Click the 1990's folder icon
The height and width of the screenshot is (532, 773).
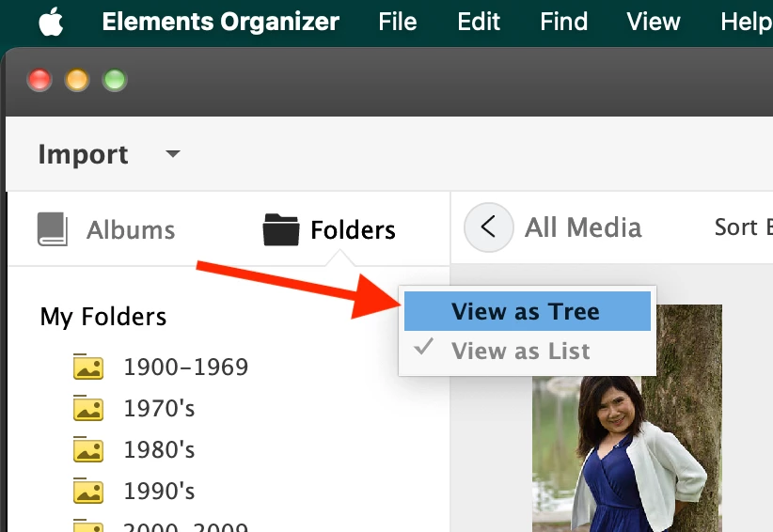(88, 491)
